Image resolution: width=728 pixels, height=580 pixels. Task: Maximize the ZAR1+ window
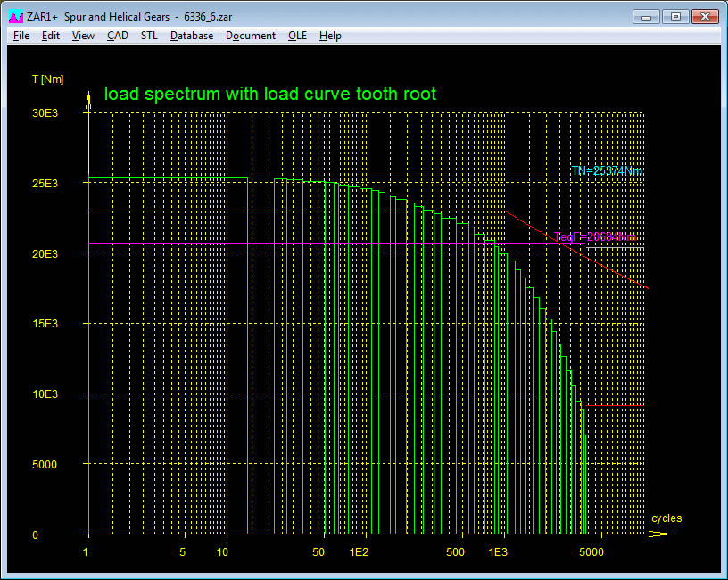pos(675,16)
